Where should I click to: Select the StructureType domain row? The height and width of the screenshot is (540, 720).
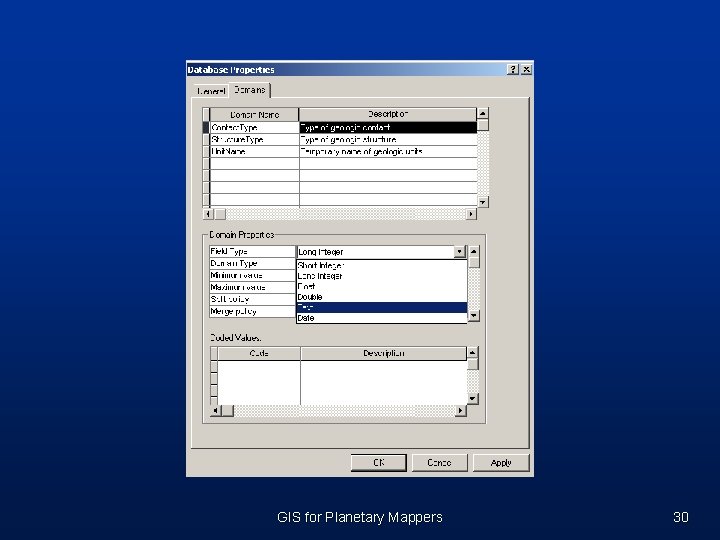(x=343, y=140)
